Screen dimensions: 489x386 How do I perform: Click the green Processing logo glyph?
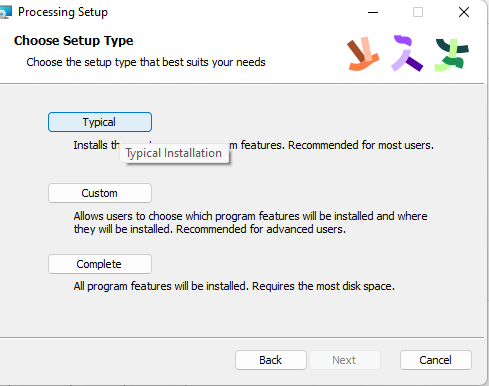click(452, 55)
